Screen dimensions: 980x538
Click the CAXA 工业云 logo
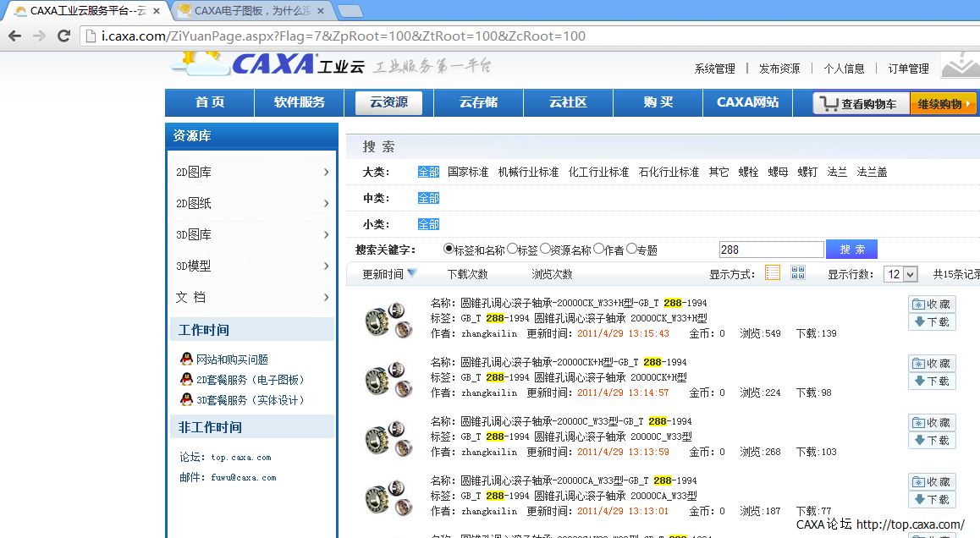[x=269, y=64]
